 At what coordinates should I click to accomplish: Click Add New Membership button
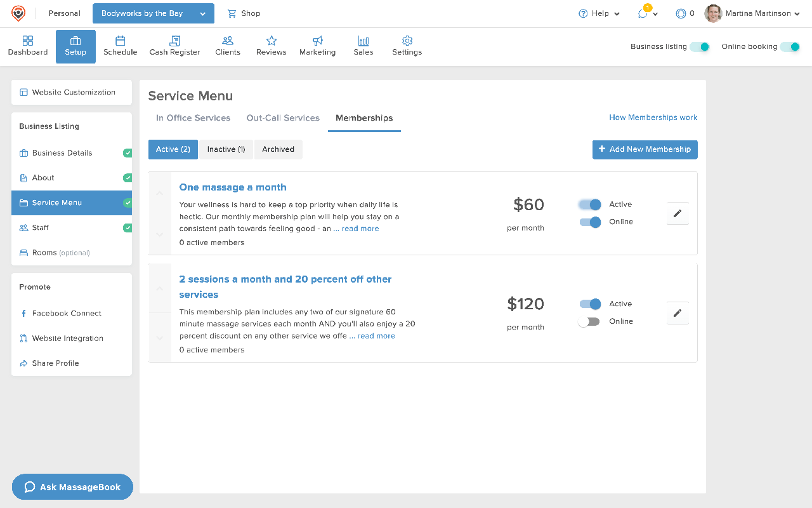[645, 149]
